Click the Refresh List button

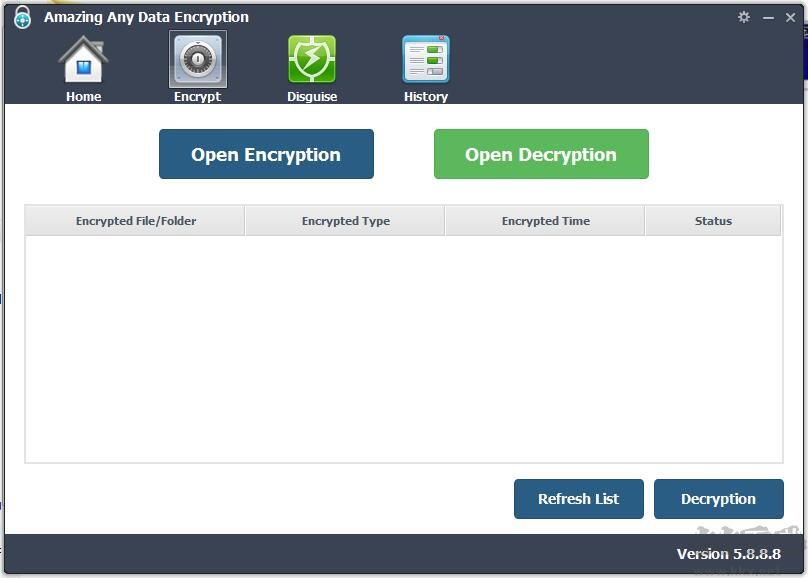(578, 499)
